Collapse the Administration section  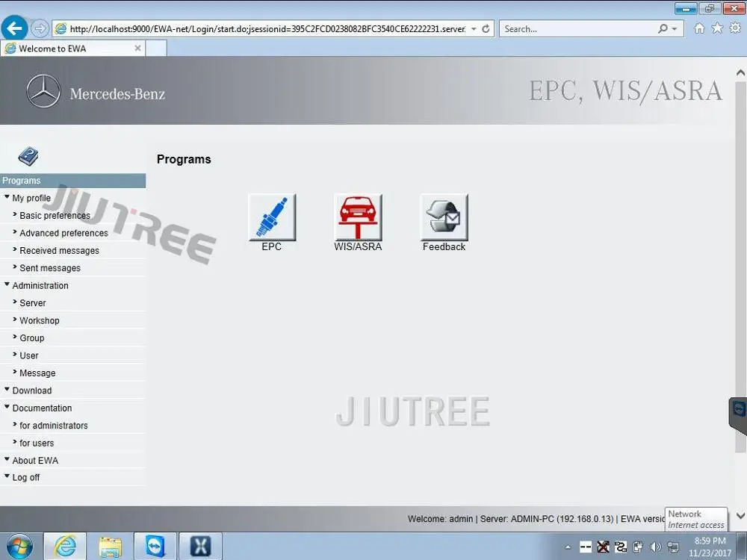click(x=7, y=284)
